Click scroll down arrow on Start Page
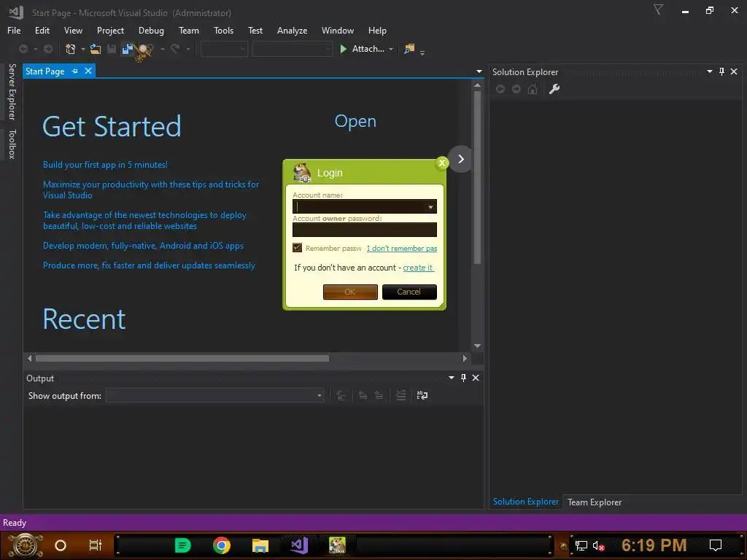The width and height of the screenshot is (747, 560). pos(477,346)
